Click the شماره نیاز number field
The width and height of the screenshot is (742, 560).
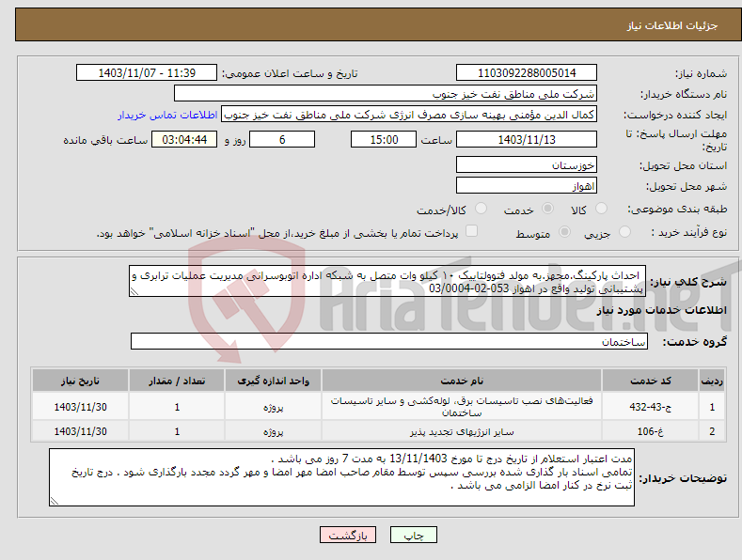pos(527,73)
